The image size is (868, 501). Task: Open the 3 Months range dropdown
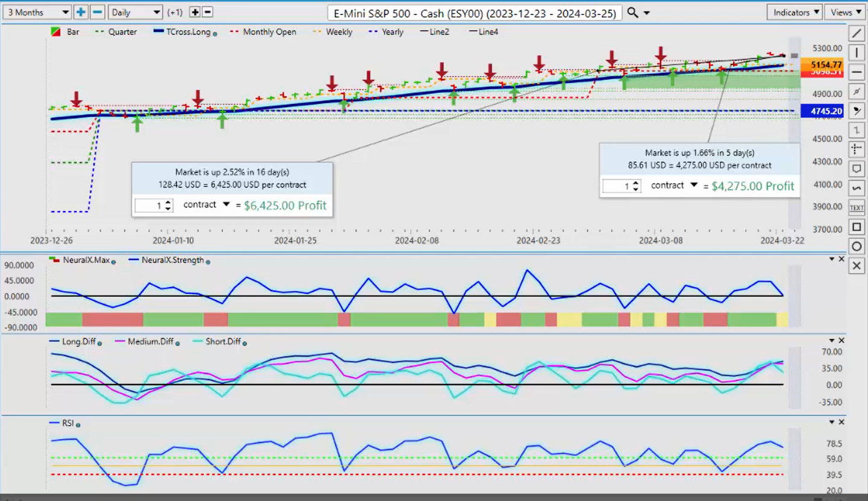click(36, 12)
